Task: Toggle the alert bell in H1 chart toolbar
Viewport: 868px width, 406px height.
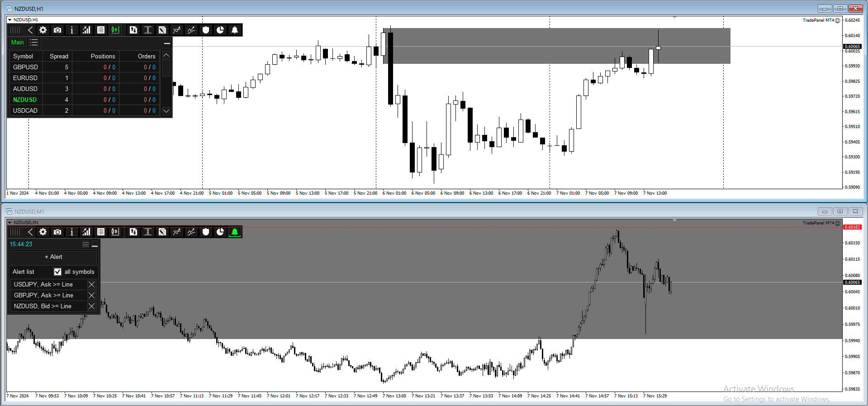Action: [x=235, y=30]
